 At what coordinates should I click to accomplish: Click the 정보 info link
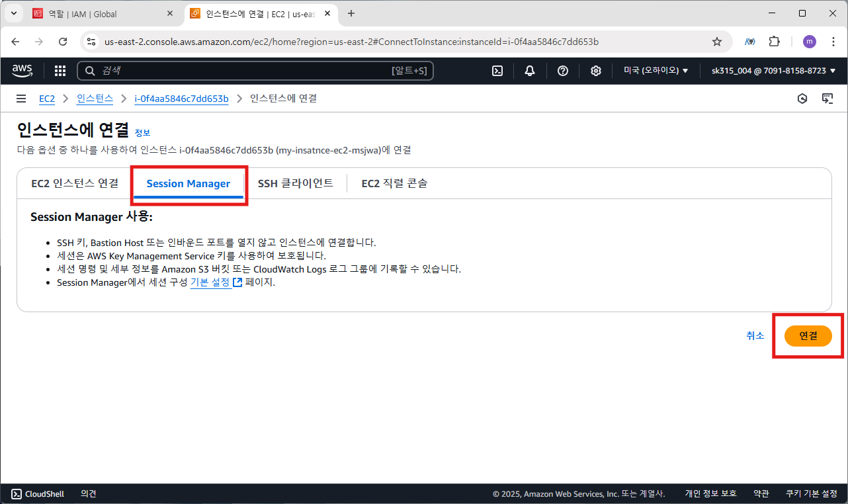142,132
